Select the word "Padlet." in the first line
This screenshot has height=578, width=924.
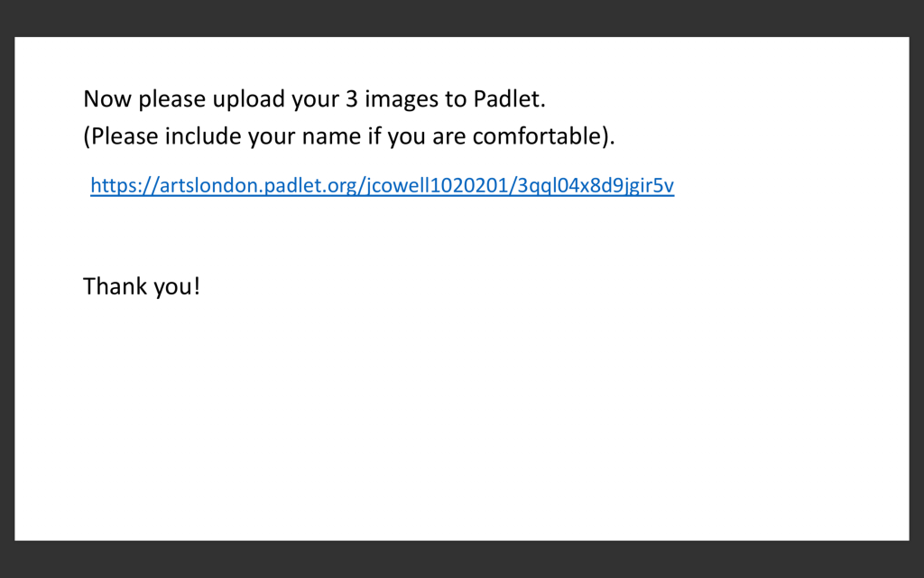pos(510,98)
